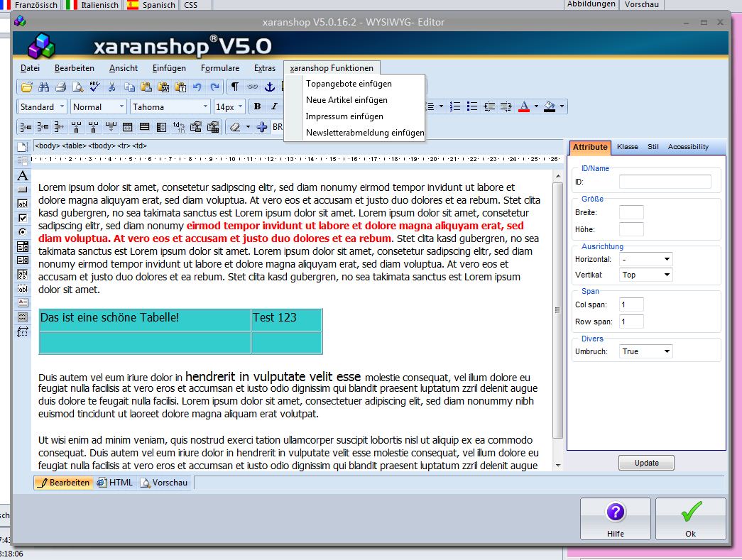Click the Print icon in toolbar
742x560 pixels.
click(60, 87)
